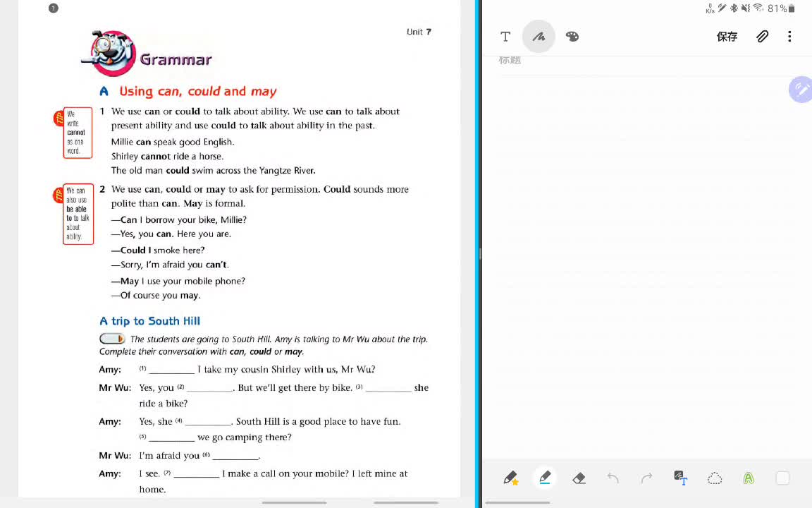The height and width of the screenshot is (508, 812).
Task: Open the color palette brush icon
Action: [x=572, y=36]
